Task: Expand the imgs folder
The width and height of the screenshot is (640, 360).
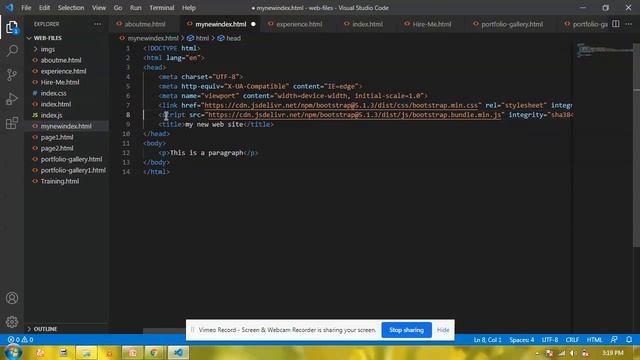Action: point(48,49)
